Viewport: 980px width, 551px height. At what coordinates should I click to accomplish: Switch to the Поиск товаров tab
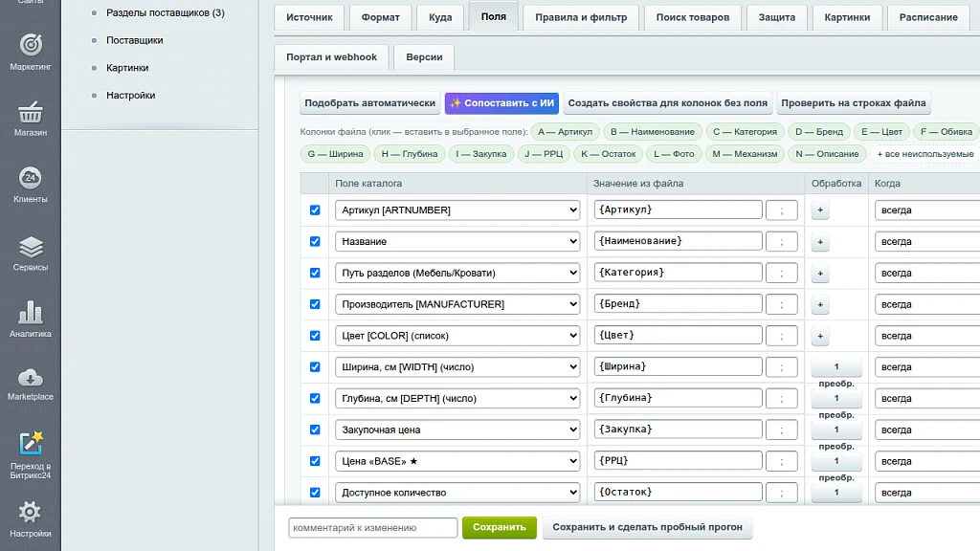point(693,17)
